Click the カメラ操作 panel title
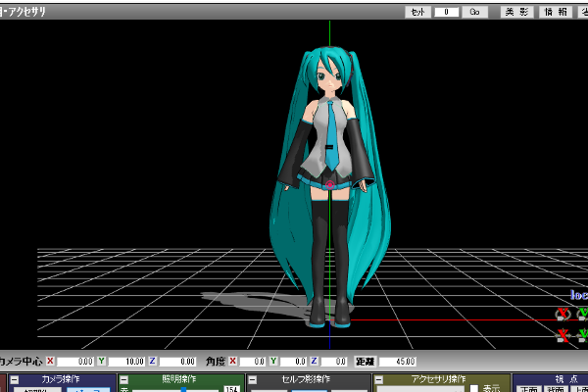 click(x=61, y=379)
